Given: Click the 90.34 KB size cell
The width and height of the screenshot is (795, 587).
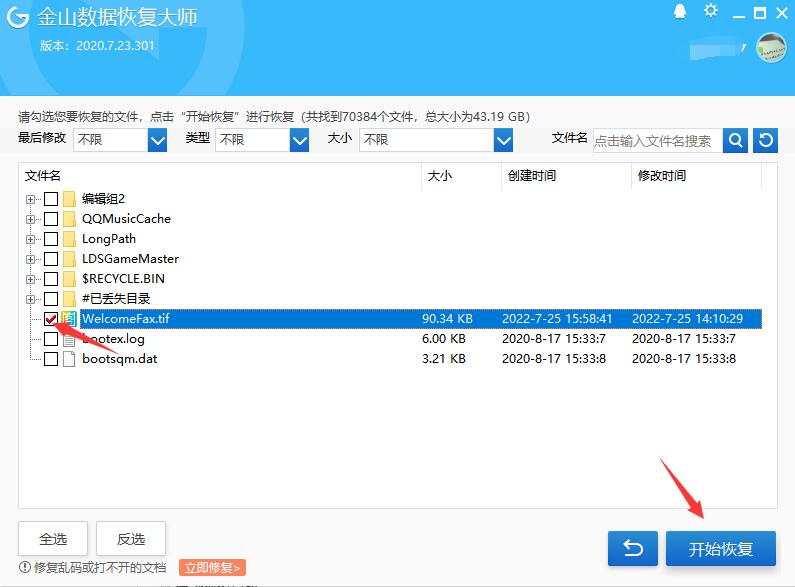Looking at the screenshot, I should (x=447, y=319).
